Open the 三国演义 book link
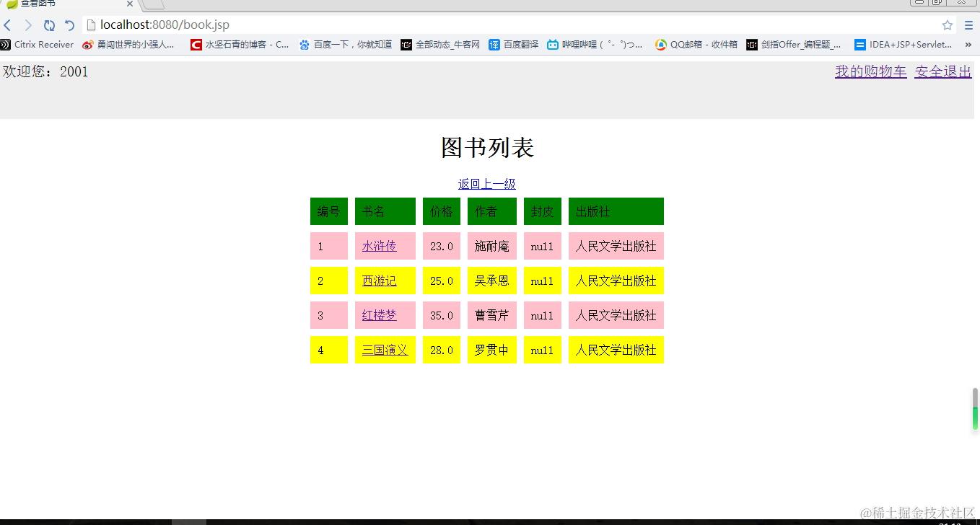Image resolution: width=980 pixels, height=525 pixels. 384,350
